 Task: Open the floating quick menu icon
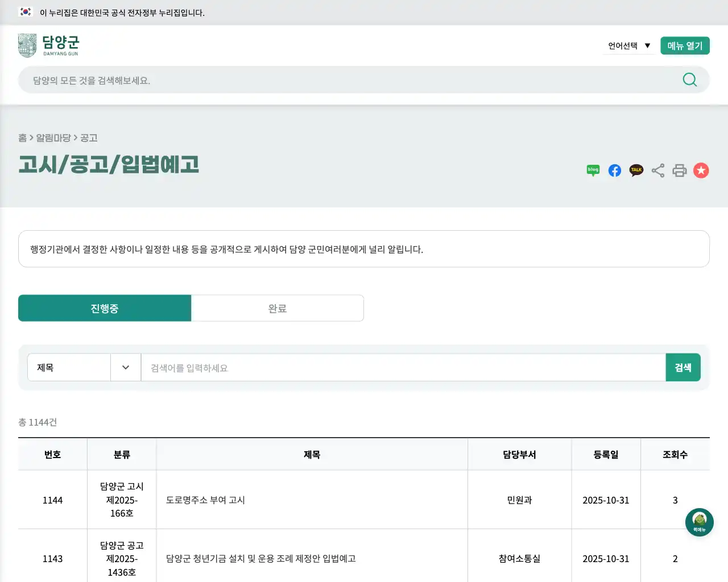coord(699,522)
